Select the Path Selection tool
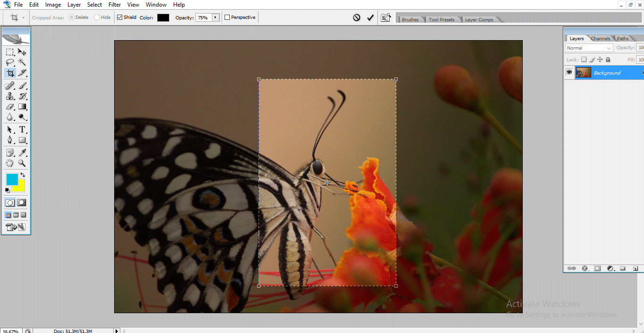 coord(10,130)
